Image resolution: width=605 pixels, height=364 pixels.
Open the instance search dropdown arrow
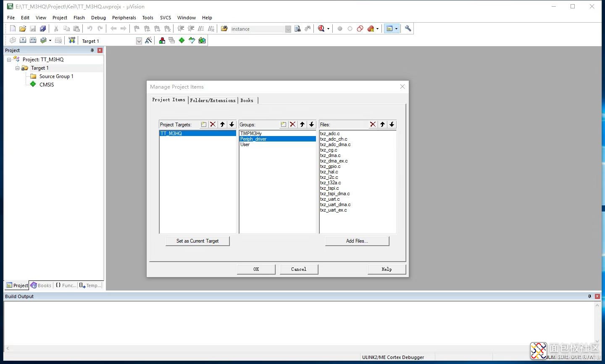(x=288, y=29)
